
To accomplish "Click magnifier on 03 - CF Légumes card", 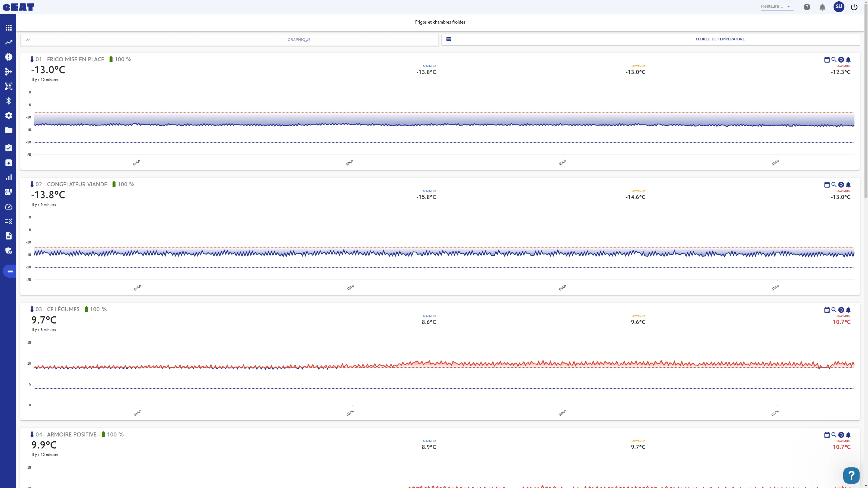I will pos(834,310).
